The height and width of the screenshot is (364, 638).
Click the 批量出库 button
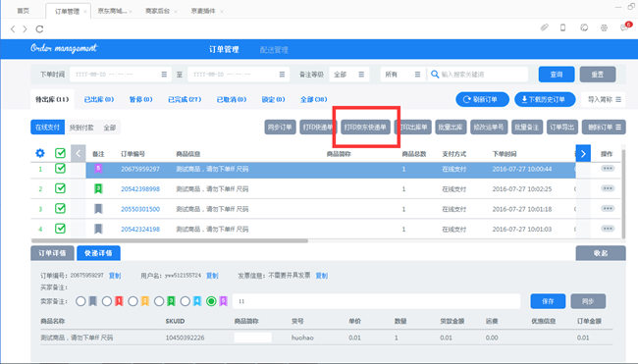point(450,128)
